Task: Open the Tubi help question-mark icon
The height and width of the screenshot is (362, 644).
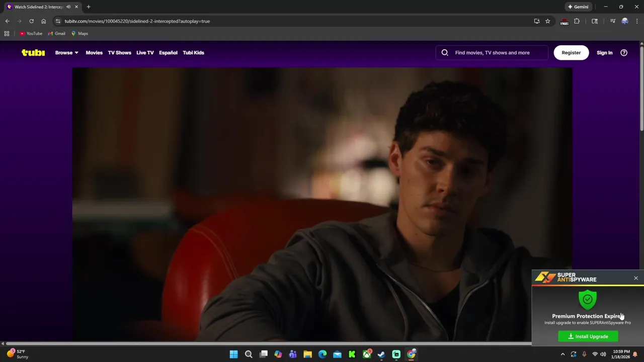Action: (624, 52)
